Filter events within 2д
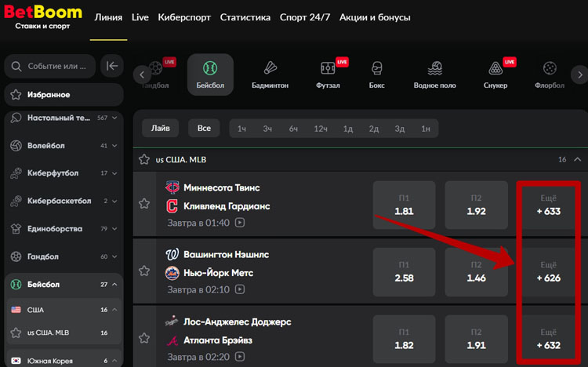The image size is (588, 367). 373,129
